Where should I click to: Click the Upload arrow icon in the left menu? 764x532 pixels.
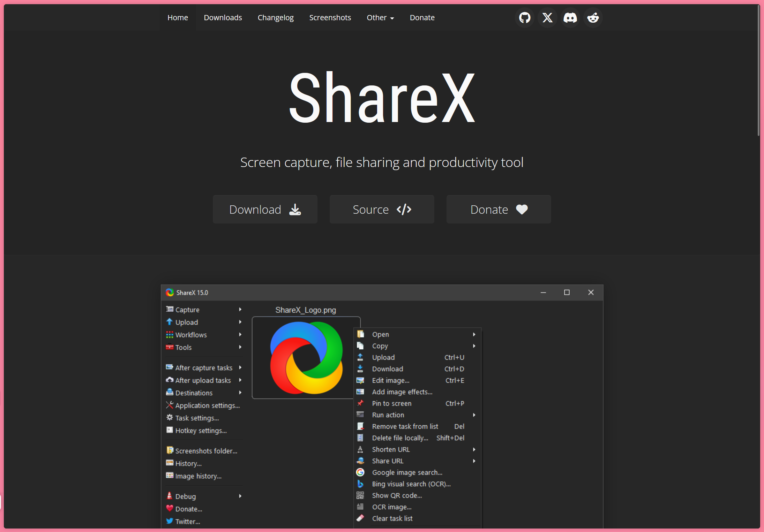(x=170, y=322)
